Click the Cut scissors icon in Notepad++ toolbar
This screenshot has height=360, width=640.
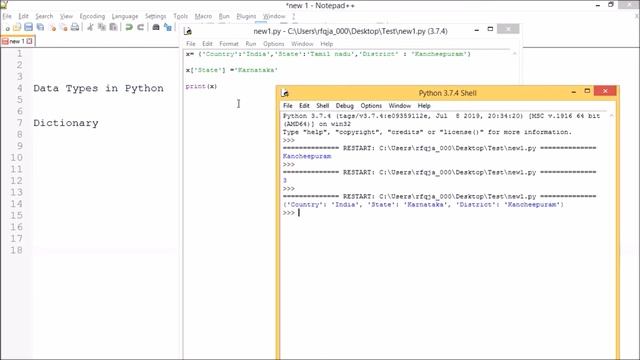pos(90,27)
